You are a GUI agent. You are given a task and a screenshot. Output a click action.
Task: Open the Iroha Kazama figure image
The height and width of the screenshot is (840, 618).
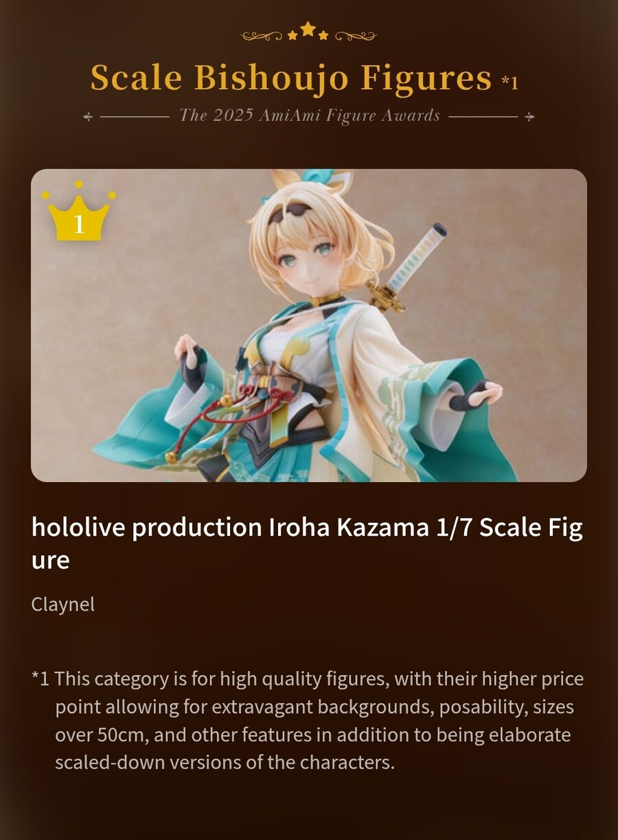point(309,326)
